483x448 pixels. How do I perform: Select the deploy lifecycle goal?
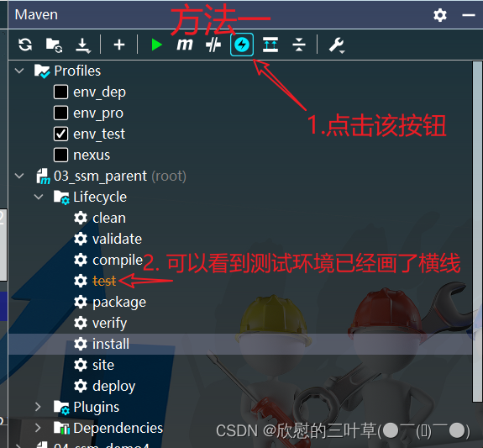[113, 387]
